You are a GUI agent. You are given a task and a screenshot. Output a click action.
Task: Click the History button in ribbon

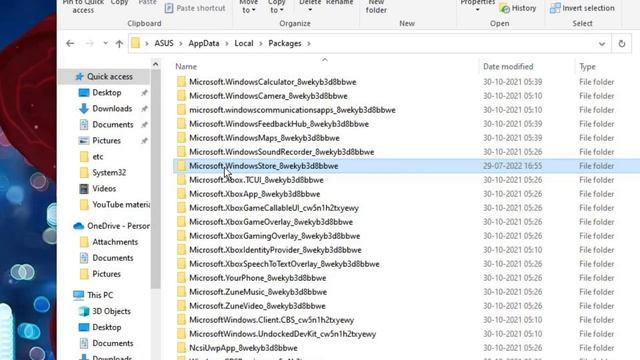pyautogui.click(x=518, y=8)
